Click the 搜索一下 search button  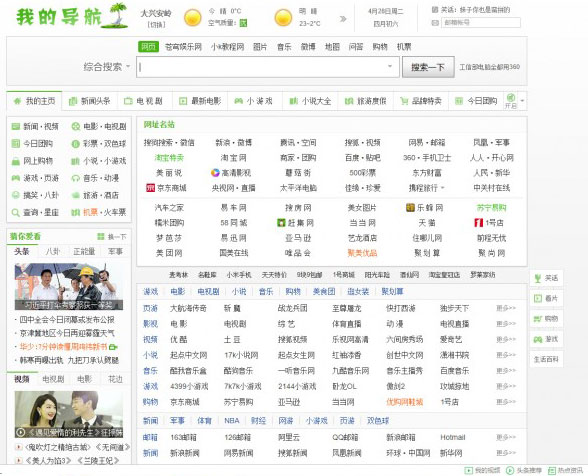tap(428, 67)
